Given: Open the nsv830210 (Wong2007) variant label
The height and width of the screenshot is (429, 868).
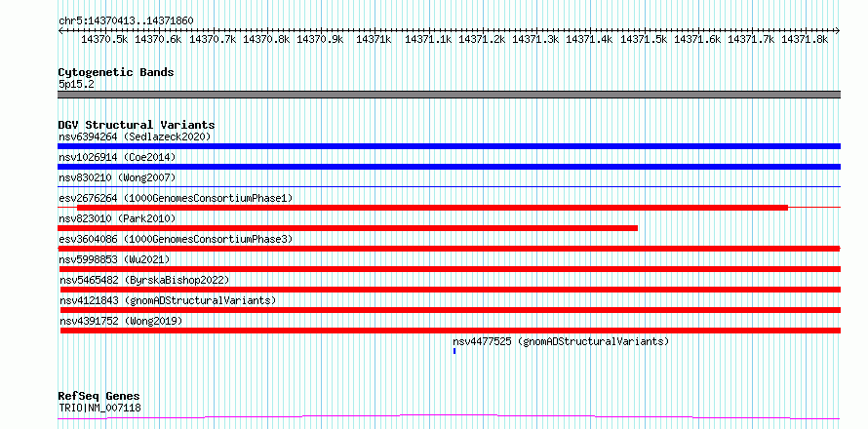Looking at the screenshot, I should [x=117, y=177].
